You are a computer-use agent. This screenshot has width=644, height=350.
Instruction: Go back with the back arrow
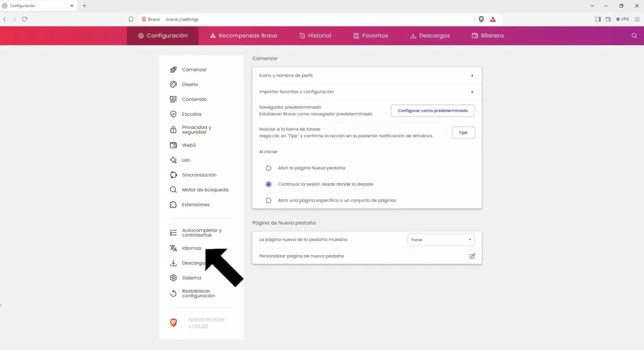(4, 19)
